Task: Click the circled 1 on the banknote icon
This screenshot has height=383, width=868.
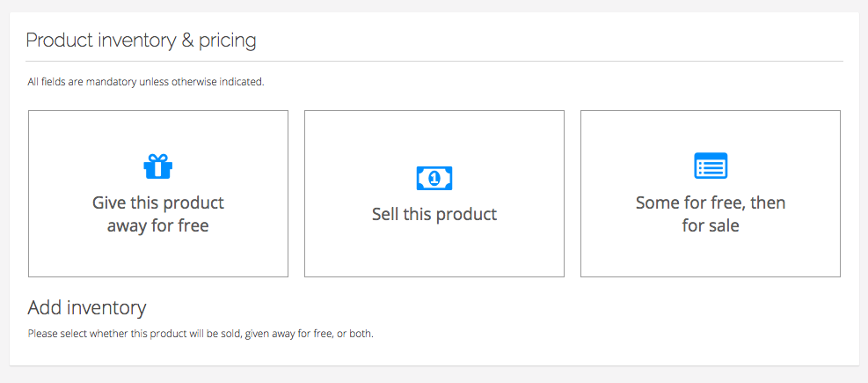Action: (434, 178)
